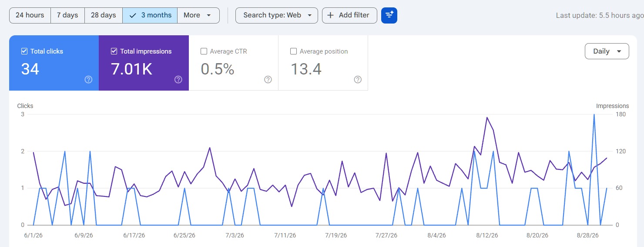
Task: Click the Impressions axis label
Action: pos(612,106)
